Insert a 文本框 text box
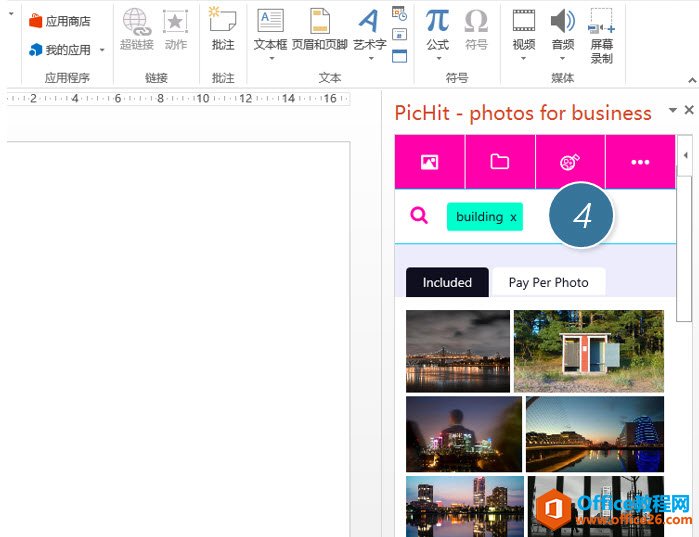 pyautogui.click(x=271, y=28)
